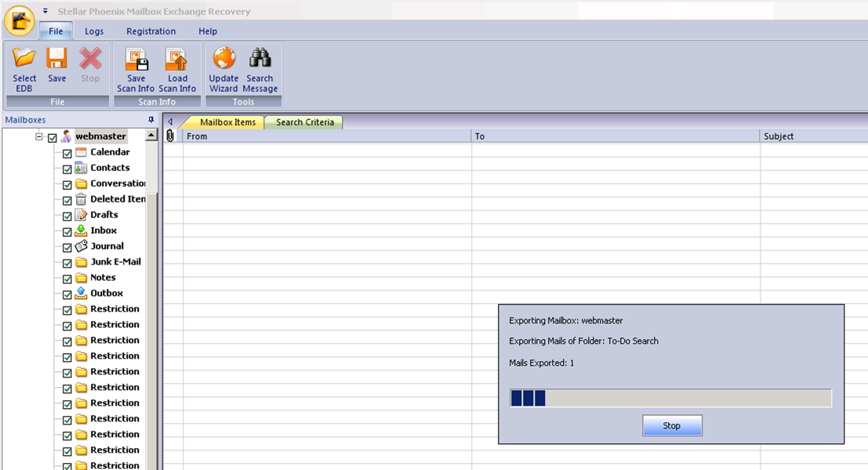Click the export progress bar
868x470 pixels.
[x=670, y=398]
